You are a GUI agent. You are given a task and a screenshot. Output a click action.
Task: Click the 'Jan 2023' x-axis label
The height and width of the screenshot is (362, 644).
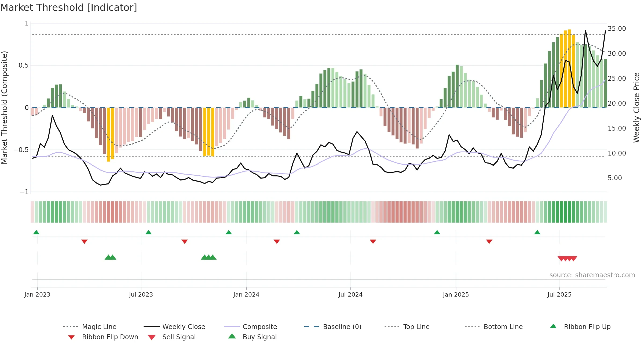tap(37, 294)
